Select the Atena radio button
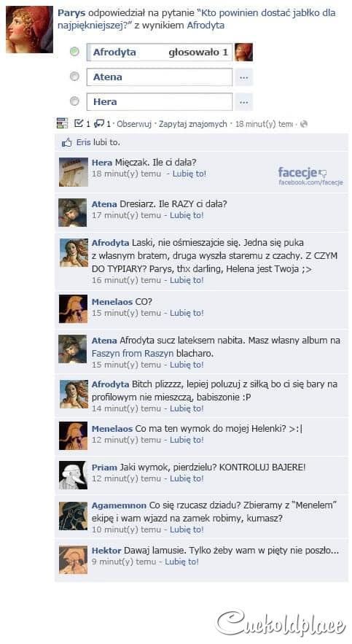Viewport: 352px width, 644px height. [x=74, y=77]
